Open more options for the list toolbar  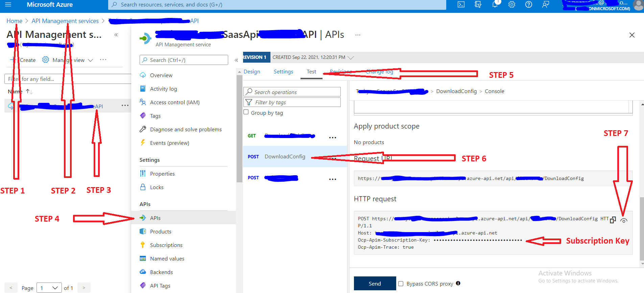click(x=103, y=60)
